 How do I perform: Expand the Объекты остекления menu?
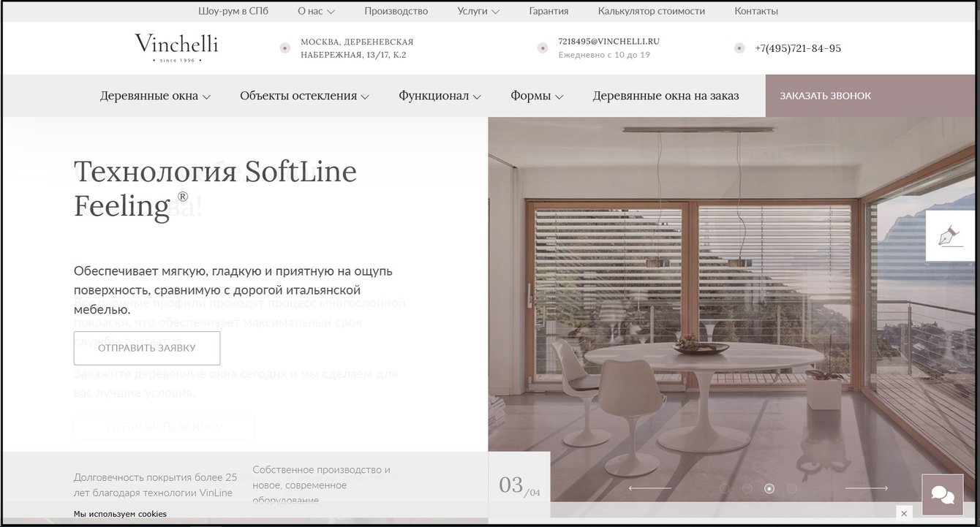click(304, 96)
